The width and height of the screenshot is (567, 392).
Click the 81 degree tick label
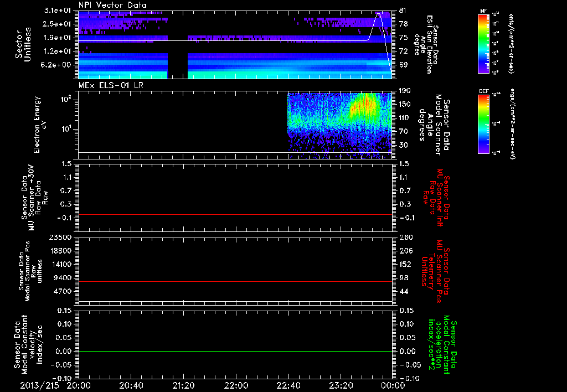tap(404, 11)
